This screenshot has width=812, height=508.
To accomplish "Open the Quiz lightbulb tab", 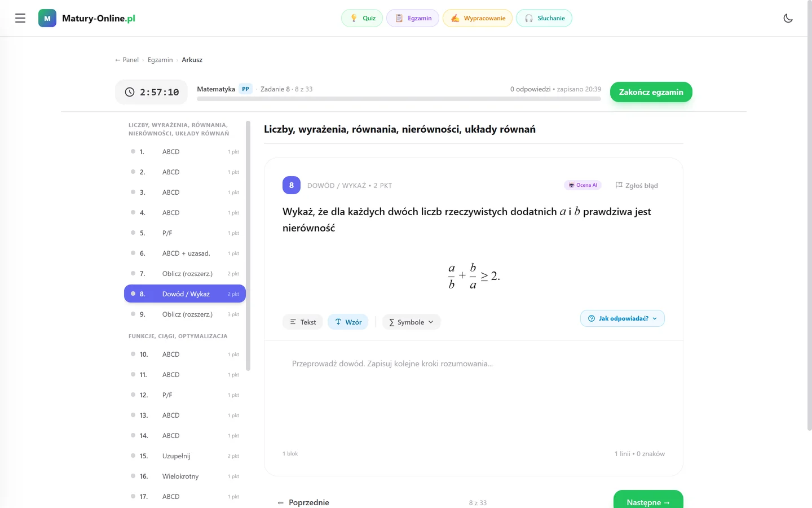I will point(362,18).
